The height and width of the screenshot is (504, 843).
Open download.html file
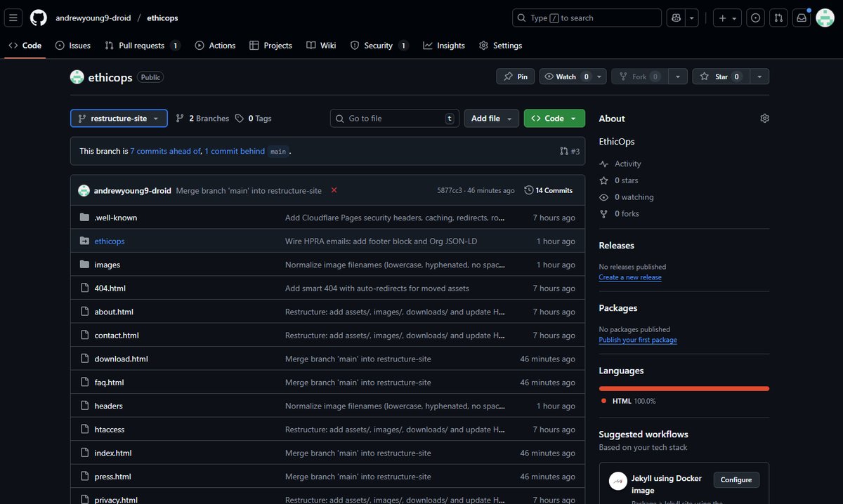pos(122,359)
